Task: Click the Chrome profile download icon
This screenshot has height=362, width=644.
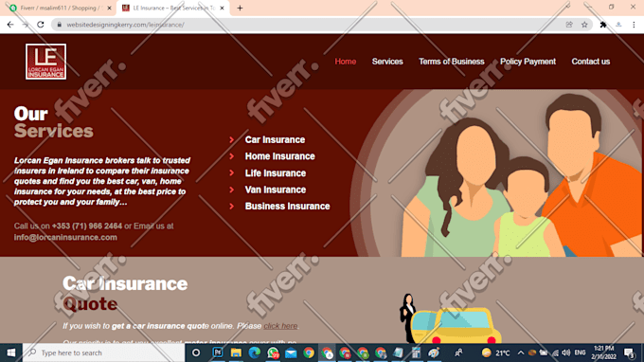Action: (x=618, y=25)
